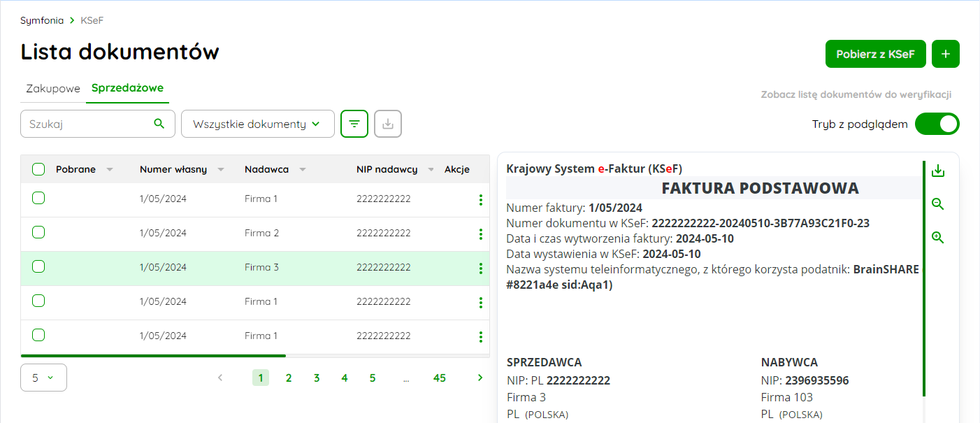Disable the Tryb z podglądem switch
Image resolution: width=980 pixels, height=423 pixels.
[937, 124]
